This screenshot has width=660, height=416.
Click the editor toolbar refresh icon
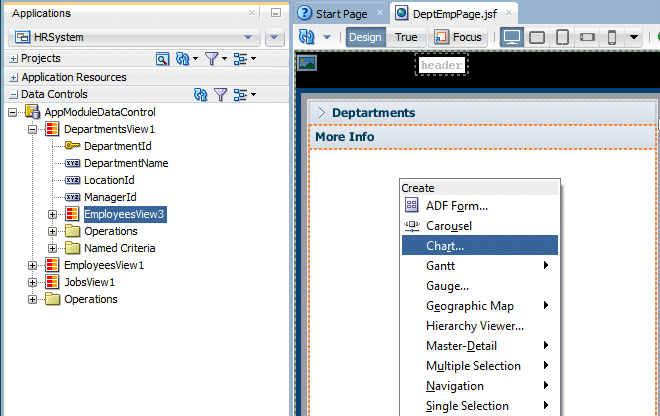point(307,37)
